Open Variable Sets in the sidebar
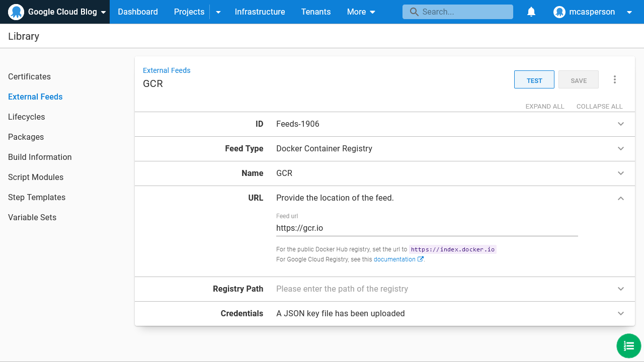 32,217
